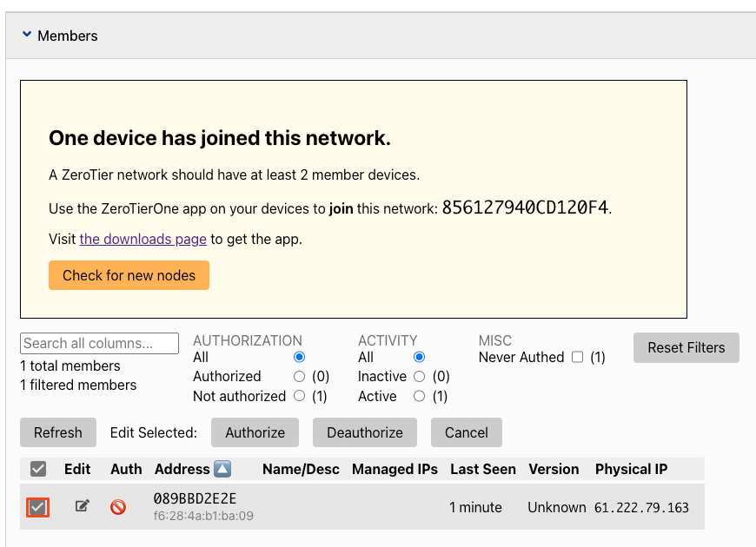
Task: Collapse the Members section chevron
Action: 27,35
